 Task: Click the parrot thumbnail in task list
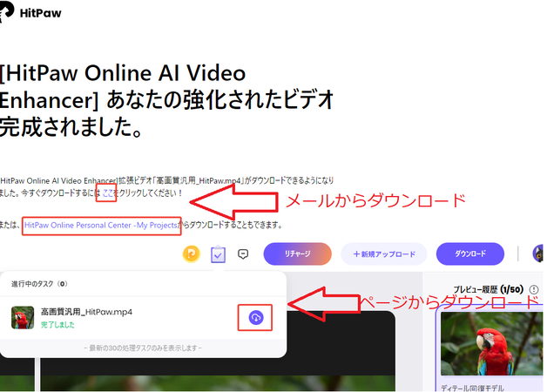click(x=23, y=318)
